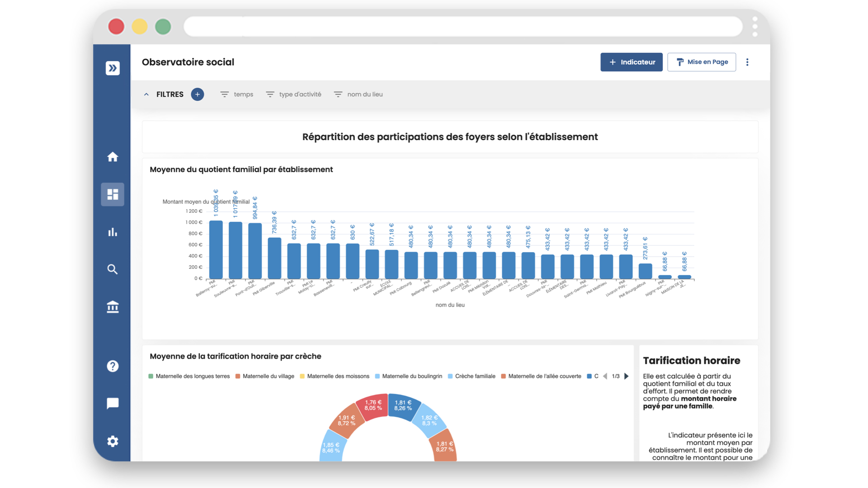Open the nom du lieu filter
868x488 pixels.
[358, 94]
